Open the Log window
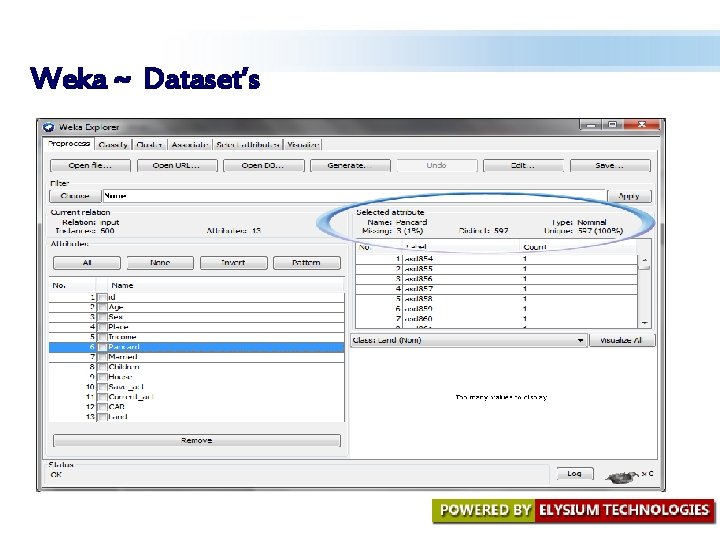Viewport: 720px width, 540px height. pyautogui.click(x=575, y=473)
